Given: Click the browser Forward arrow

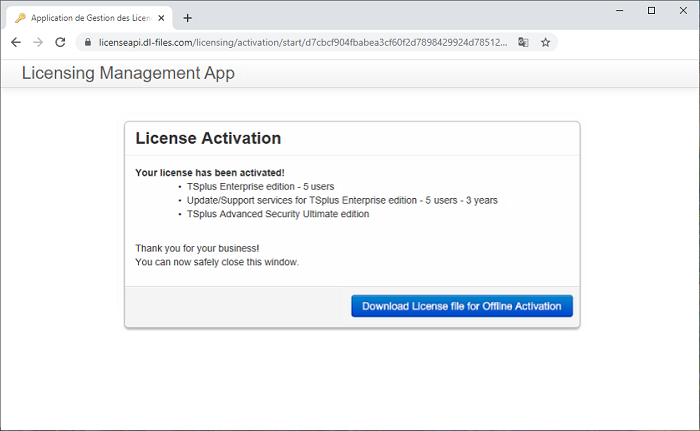Looking at the screenshot, I should click(x=38, y=42).
